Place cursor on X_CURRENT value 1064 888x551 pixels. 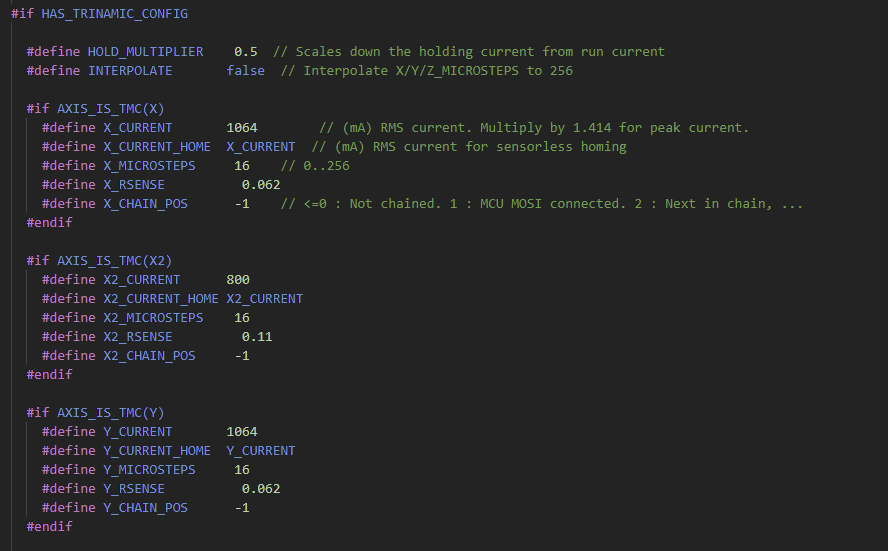tap(242, 128)
